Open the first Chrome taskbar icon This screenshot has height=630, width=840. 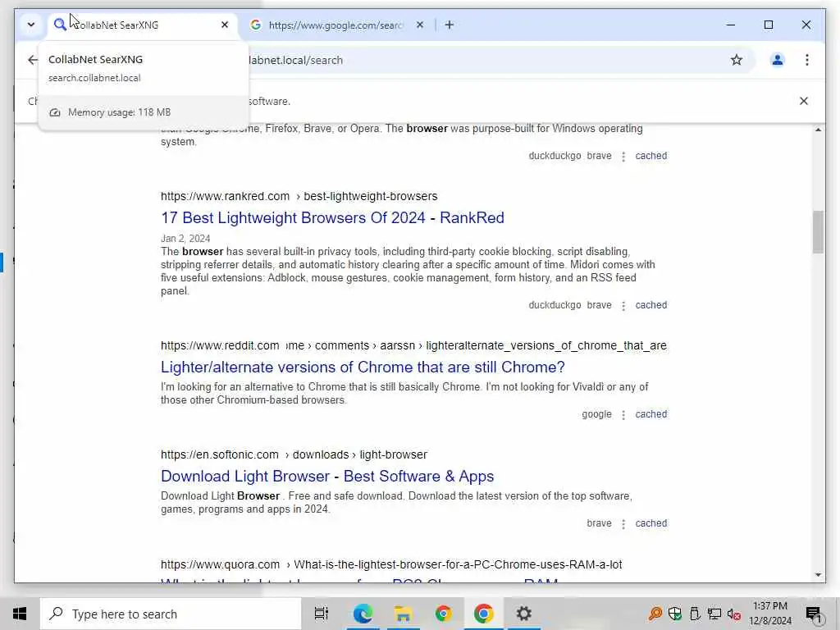(443, 614)
